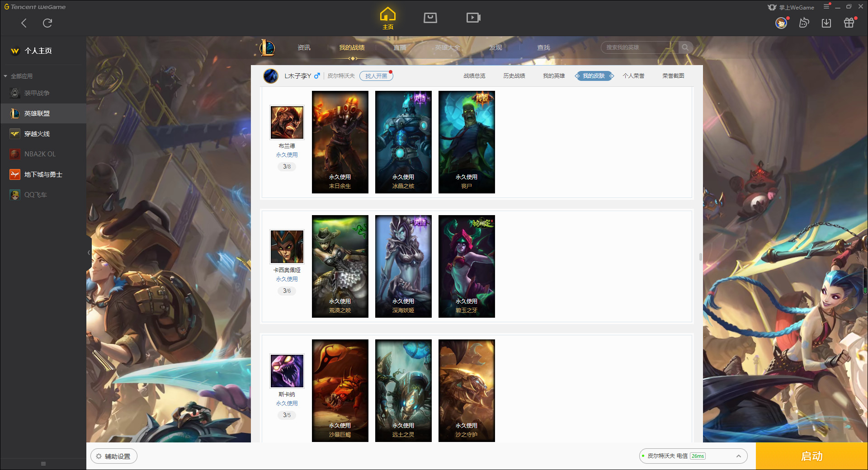Collapse sidebar with the left-edge arrow
Image resolution: width=868 pixels, height=470 pixels.
pos(89,253)
